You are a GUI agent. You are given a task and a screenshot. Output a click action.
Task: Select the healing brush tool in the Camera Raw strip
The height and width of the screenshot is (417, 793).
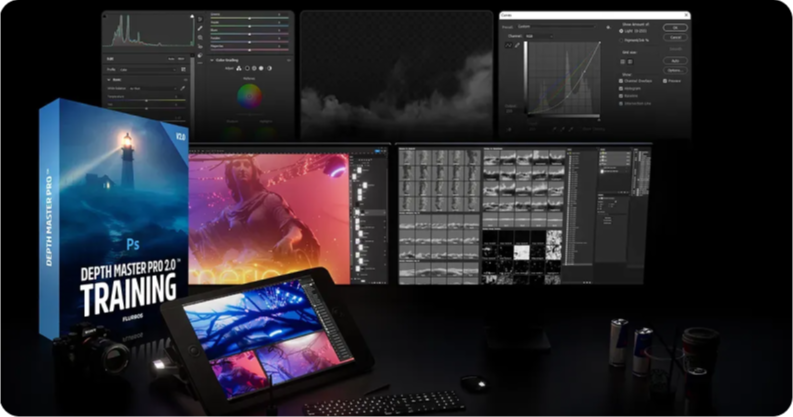[x=200, y=28]
